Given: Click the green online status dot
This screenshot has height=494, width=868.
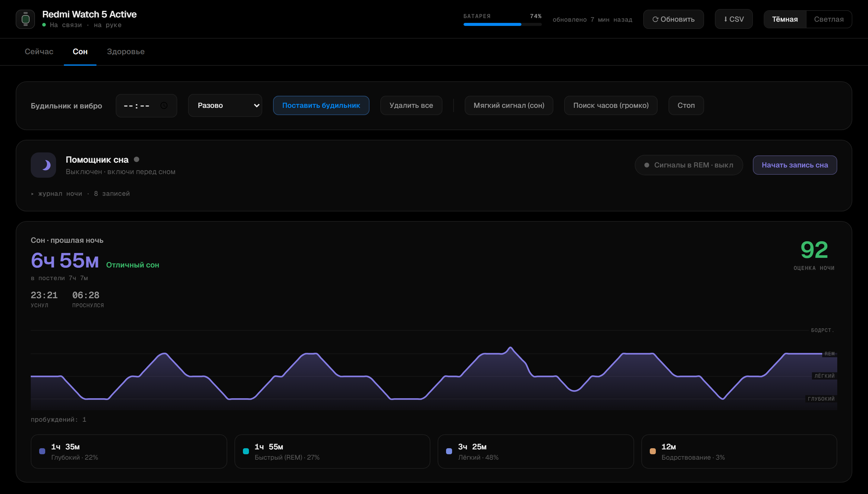Looking at the screenshot, I should [x=44, y=25].
